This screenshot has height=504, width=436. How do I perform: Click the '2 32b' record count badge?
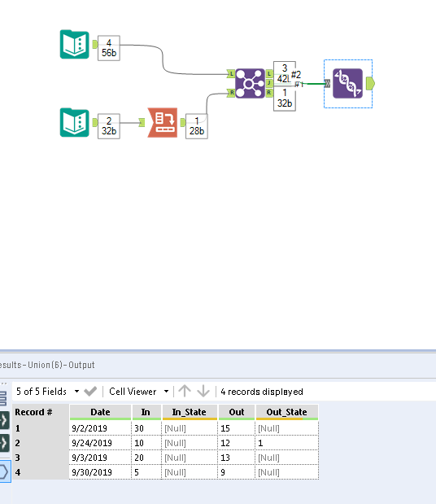click(109, 126)
